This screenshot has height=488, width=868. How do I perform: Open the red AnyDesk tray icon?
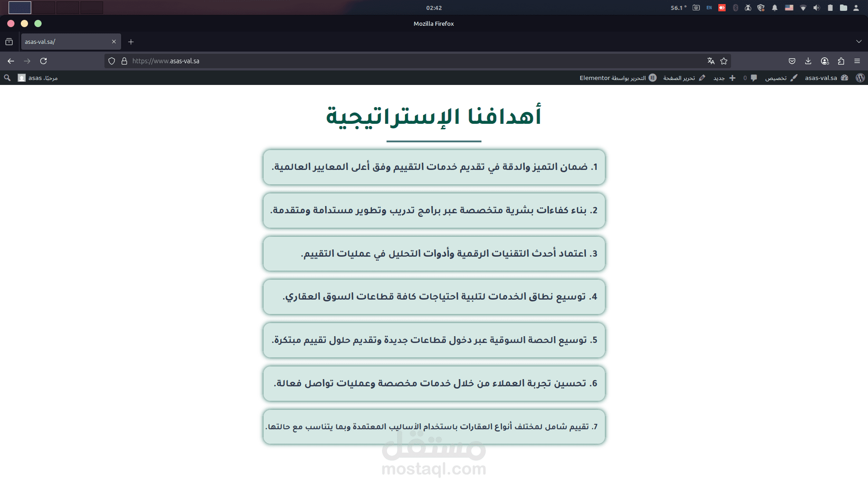tap(722, 8)
